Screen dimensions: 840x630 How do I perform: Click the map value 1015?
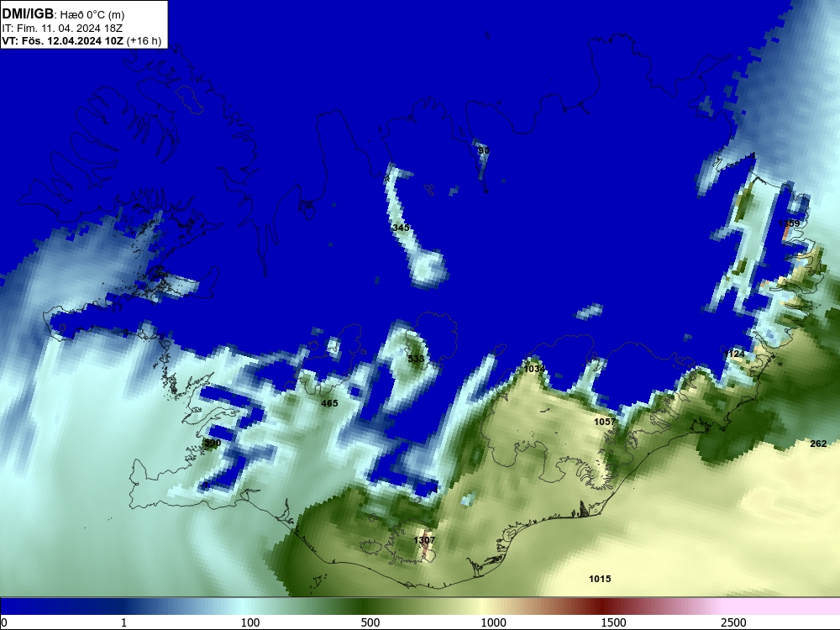[600, 579]
